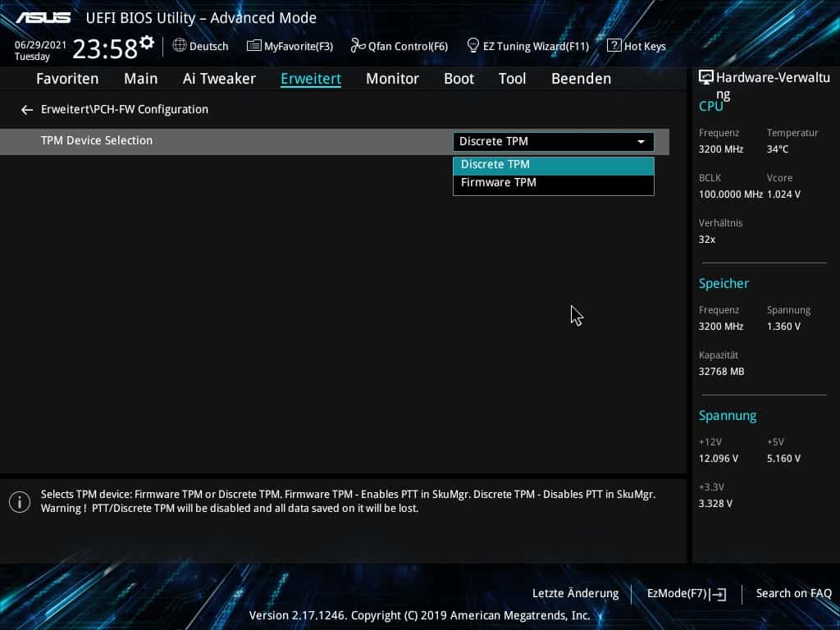Viewport: 840px width, 630px height.
Task: Click the Hot Keys question mark icon
Action: pyautogui.click(x=614, y=46)
